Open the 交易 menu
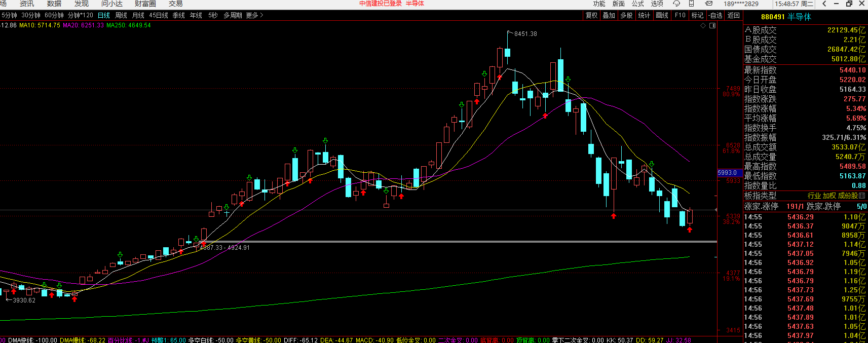 point(176,4)
